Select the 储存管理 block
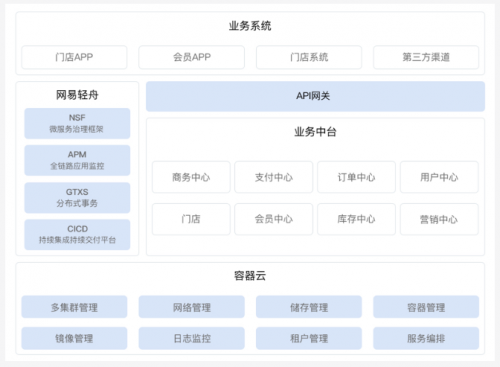 point(309,307)
